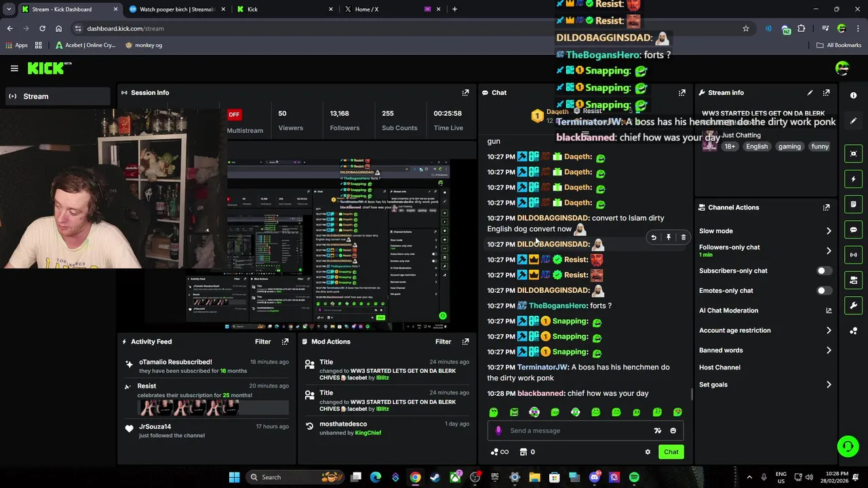Toggle Emotes-only chat switch

coord(824,291)
